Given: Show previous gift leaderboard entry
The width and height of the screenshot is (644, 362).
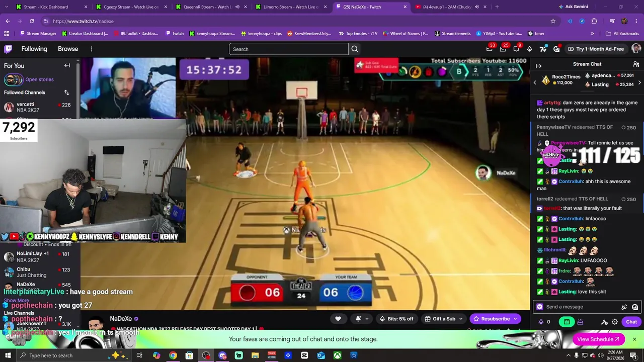Looking at the screenshot, I should [535, 82].
